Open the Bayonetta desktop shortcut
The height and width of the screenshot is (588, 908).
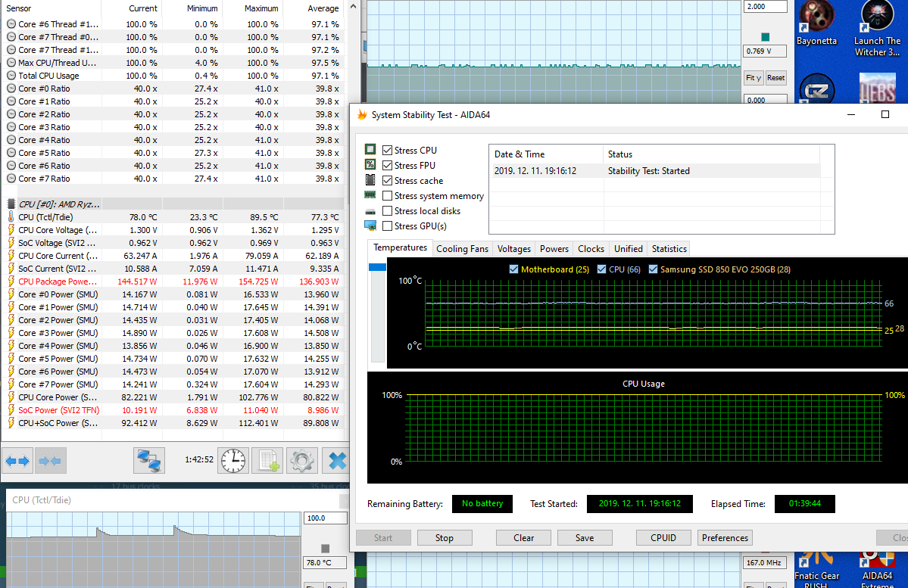(816, 23)
